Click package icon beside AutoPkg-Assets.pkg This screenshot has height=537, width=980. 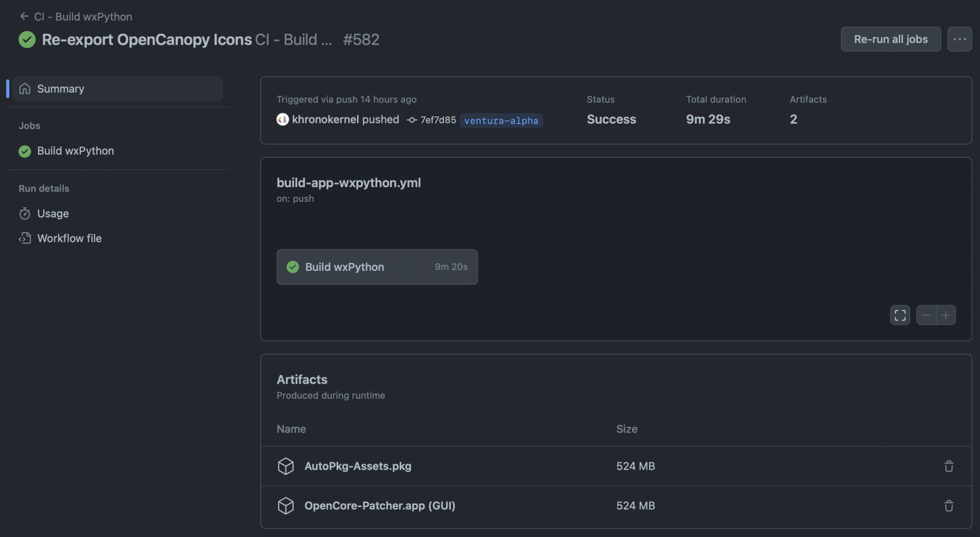(286, 466)
